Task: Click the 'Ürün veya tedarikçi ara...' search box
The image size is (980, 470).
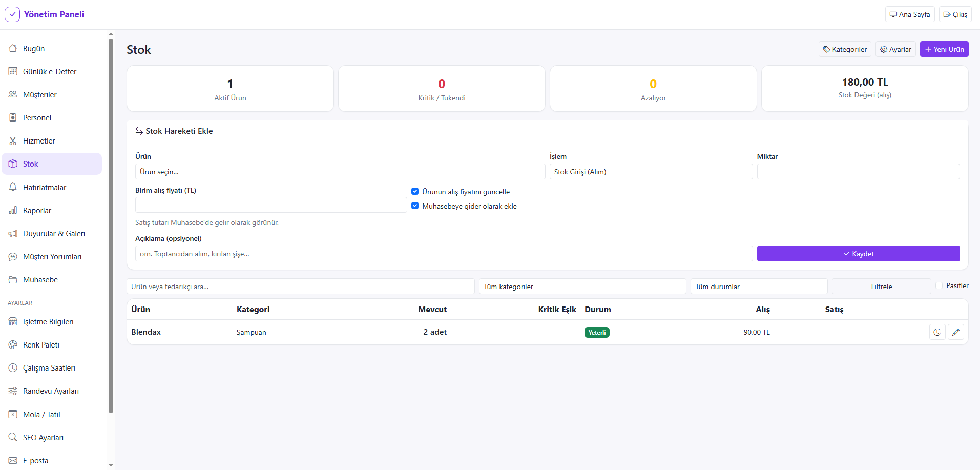Action: coord(301,287)
